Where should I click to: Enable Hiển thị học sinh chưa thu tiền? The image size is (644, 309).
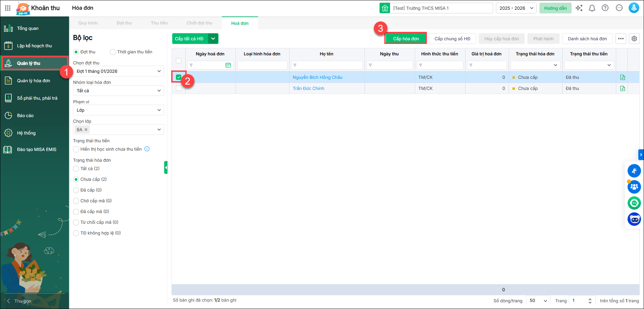pyautogui.click(x=76, y=149)
